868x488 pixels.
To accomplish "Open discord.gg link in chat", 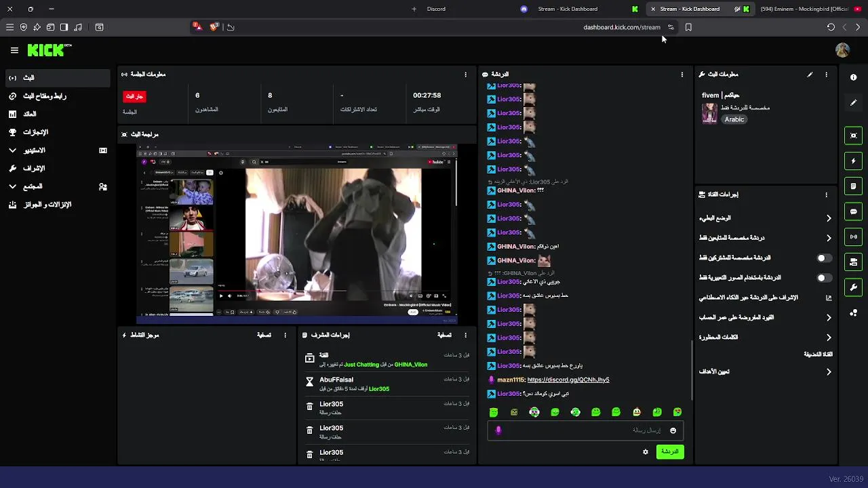I will (568, 380).
